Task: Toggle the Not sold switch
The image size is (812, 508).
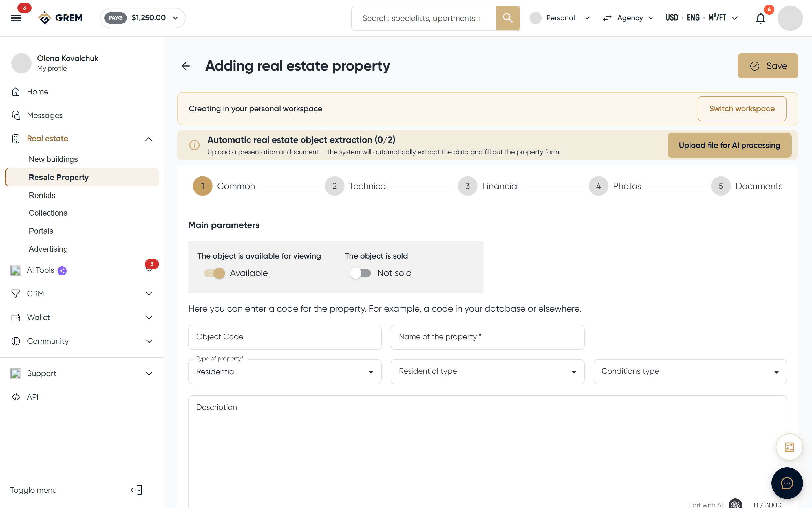Action: (x=361, y=273)
